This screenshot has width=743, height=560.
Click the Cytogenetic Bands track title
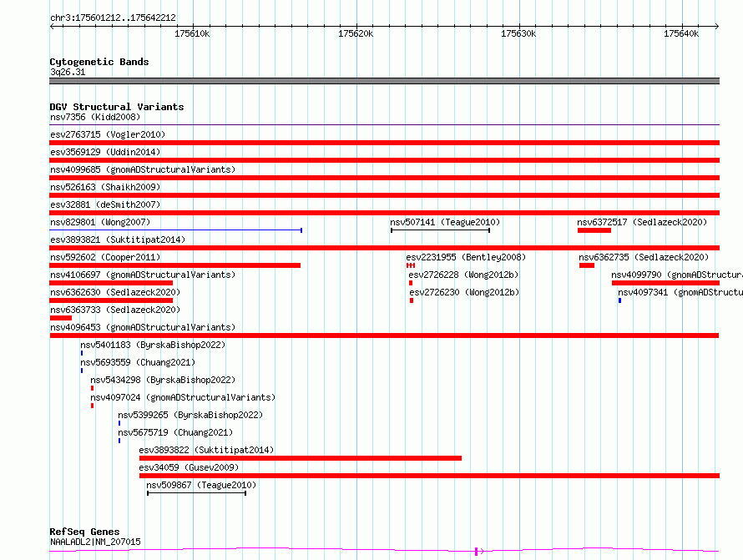point(99,62)
